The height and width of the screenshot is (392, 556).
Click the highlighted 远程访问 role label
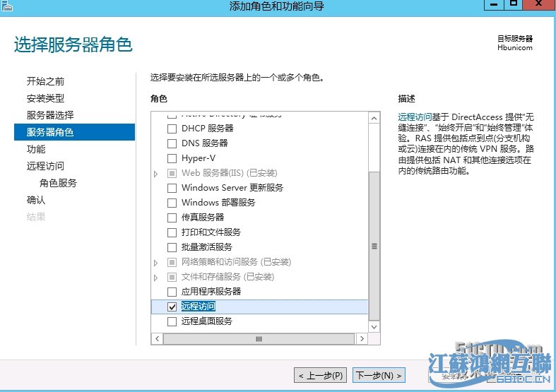click(199, 307)
